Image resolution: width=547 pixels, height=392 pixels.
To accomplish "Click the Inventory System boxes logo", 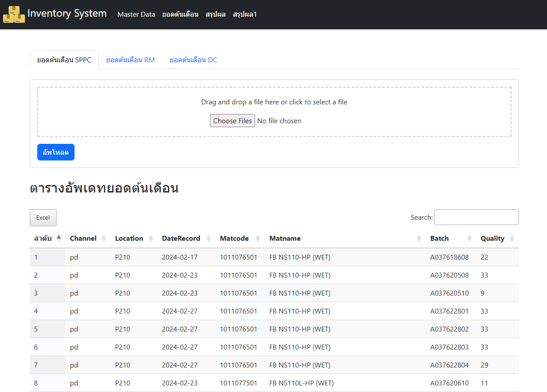I will coord(14,14).
